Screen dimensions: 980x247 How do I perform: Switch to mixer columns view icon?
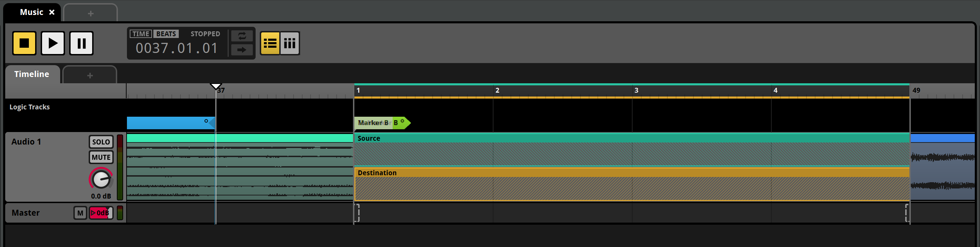(289, 43)
